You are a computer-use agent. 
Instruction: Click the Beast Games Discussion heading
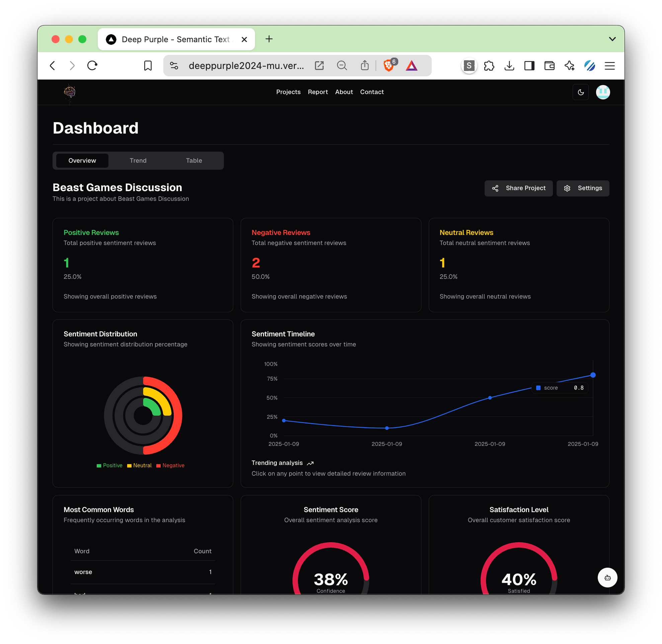117,187
